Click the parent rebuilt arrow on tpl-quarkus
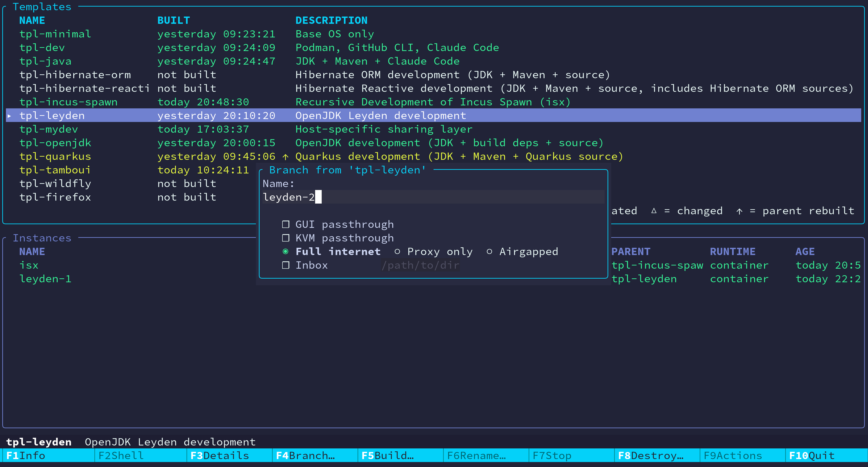Viewport: 868px width, 467px height. pyautogui.click(x=285, y=157)
